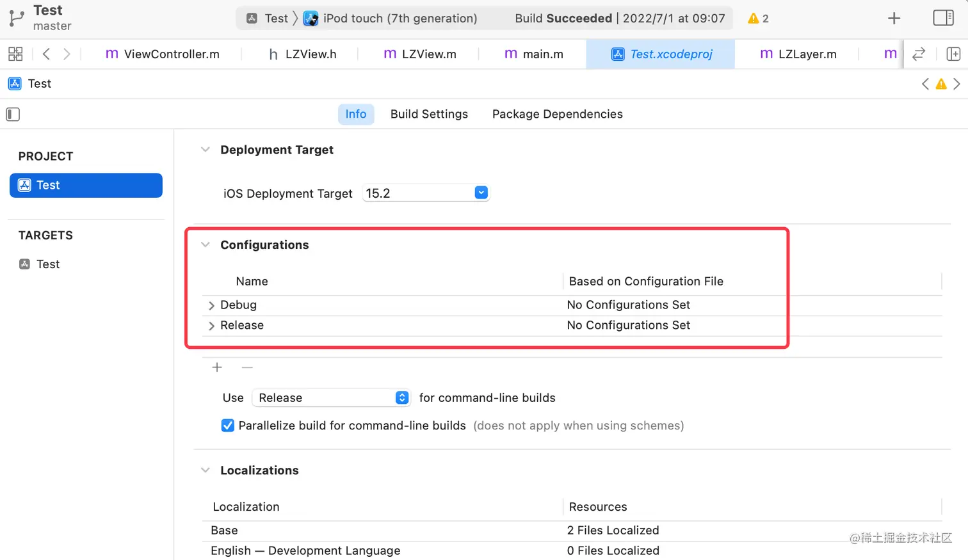Screen dimensions: 968x560
Task: Jump to previous issue arrow
Action: tap(925, 84)
